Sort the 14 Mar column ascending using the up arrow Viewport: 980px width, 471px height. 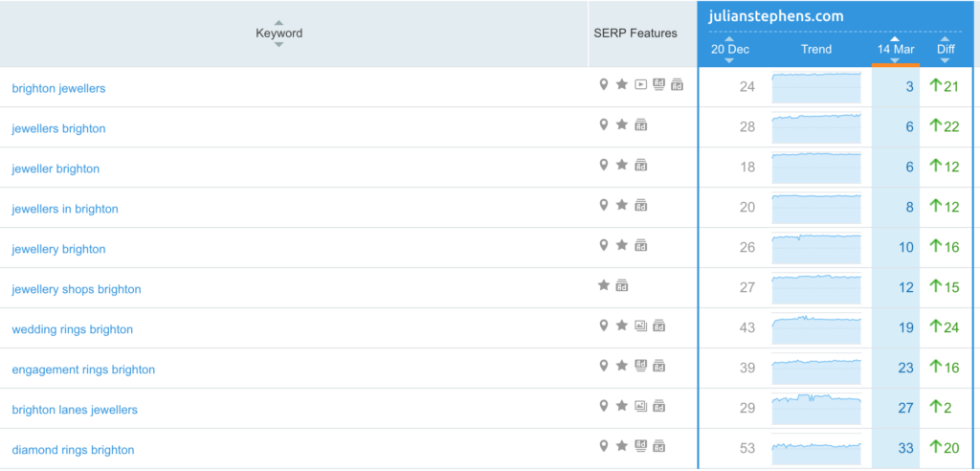pyautogui.click(x=894, y=38)
